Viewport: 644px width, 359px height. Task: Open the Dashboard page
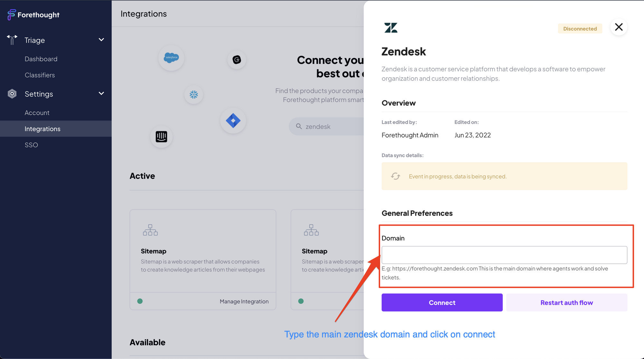coord(41,59)
